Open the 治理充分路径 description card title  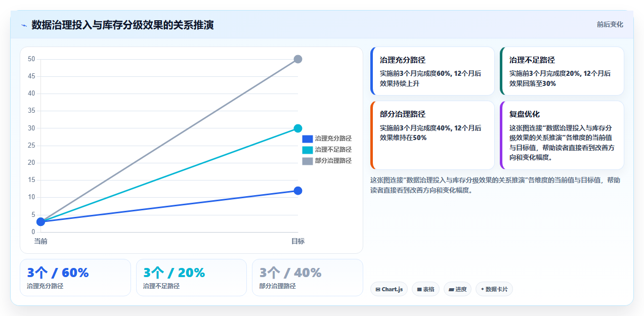(x=403, y=60)
